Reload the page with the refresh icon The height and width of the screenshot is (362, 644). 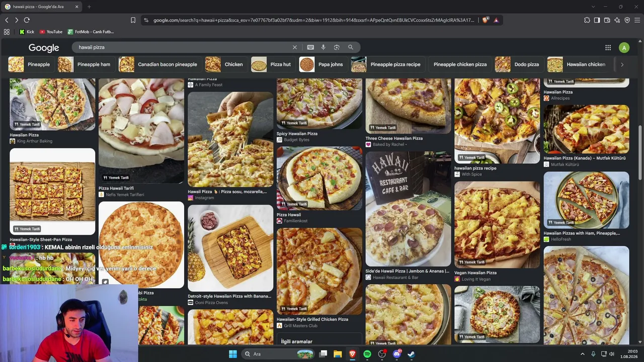(x=27, y=20)
